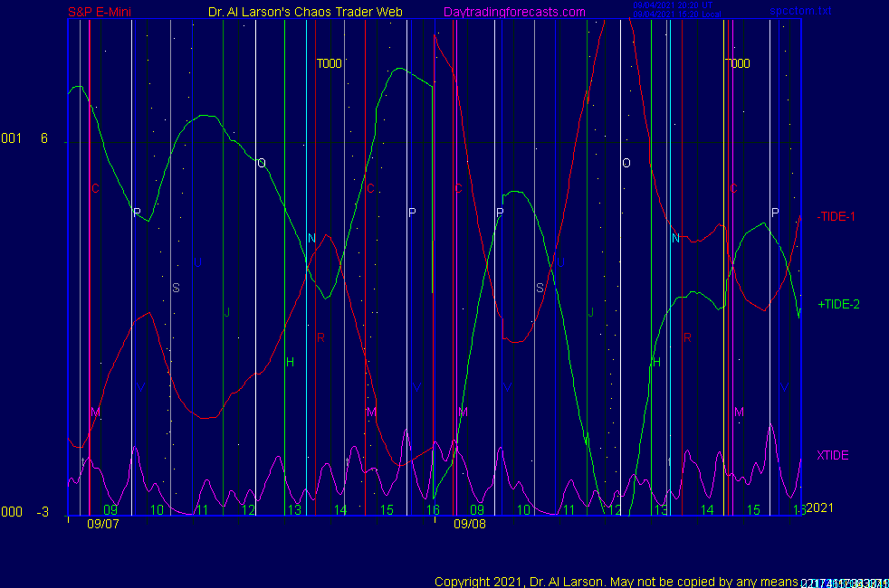This screenshot has width=889, height=588.
Task: Select the 09/07 date label
Action: tap(102, 524)
